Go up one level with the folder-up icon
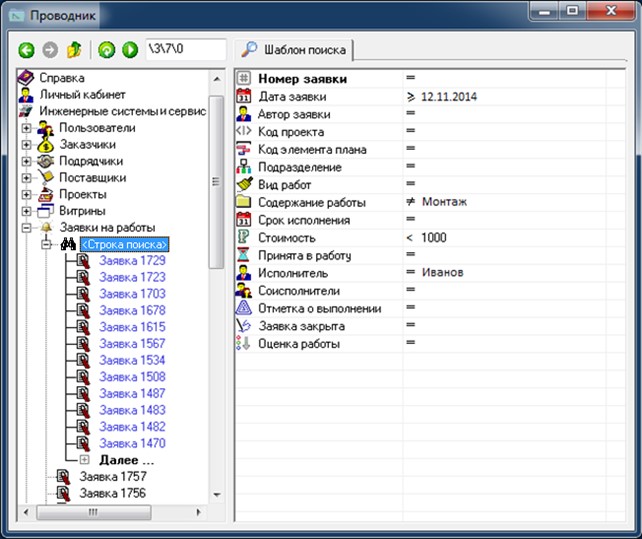 [74, 50]
